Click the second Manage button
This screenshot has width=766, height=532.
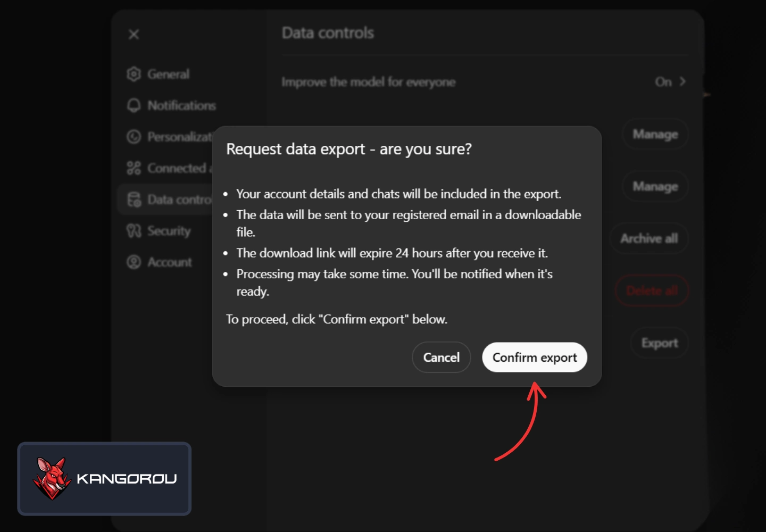click(655, 186)
